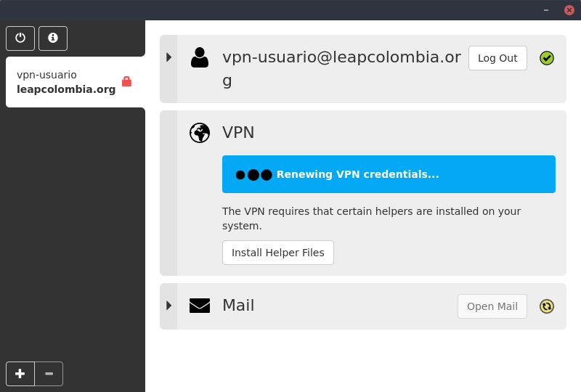Minimize the window from title bar
Viewport: 581px width, 392px height.
(x=546, y=10)
